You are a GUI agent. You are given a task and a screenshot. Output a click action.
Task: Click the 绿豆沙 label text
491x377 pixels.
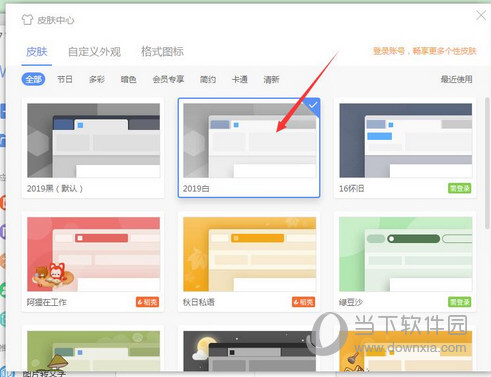point(351,302)
